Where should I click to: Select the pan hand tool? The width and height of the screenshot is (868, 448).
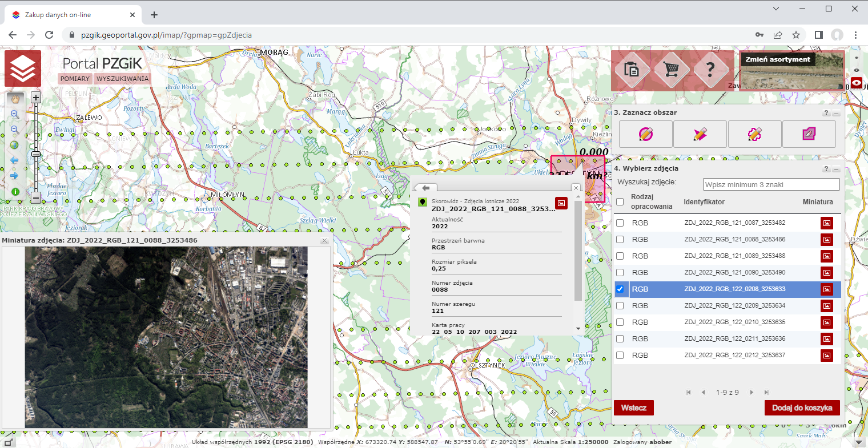[15, 99]
